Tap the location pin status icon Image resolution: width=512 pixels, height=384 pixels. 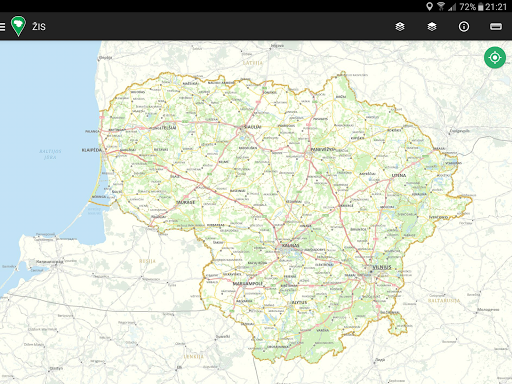[429, 6]
